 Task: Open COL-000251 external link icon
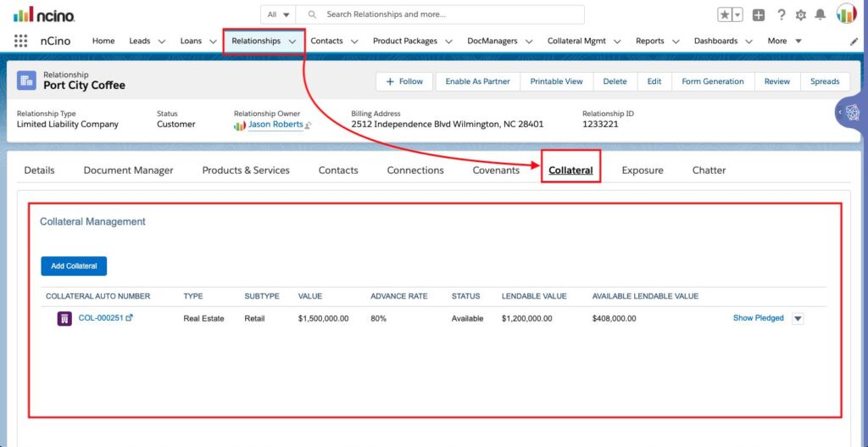point(130,318)
